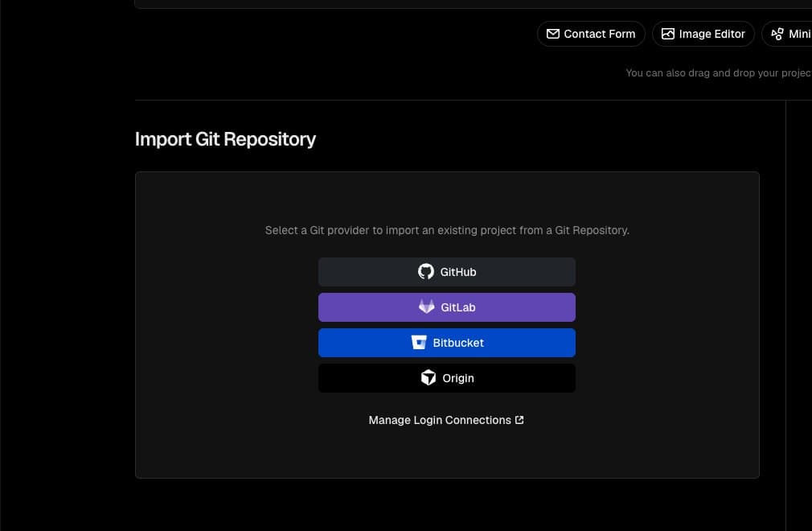
Task: Choose the GitLab provider button
Action: 446,307
